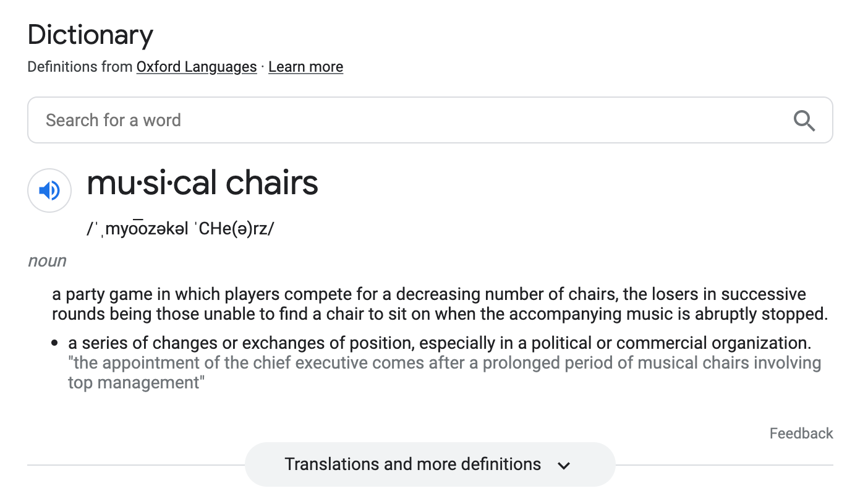Click the chief executive example sentence
The image size is (868, 496).
(x=445, y=373)
